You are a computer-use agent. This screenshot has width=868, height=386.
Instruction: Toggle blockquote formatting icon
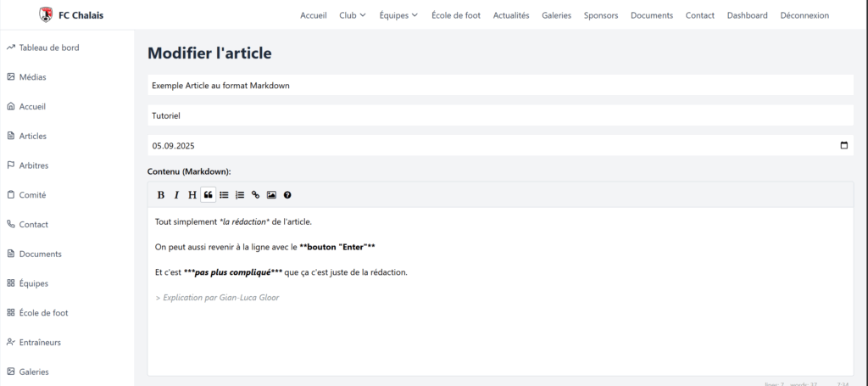click(209, 195)
